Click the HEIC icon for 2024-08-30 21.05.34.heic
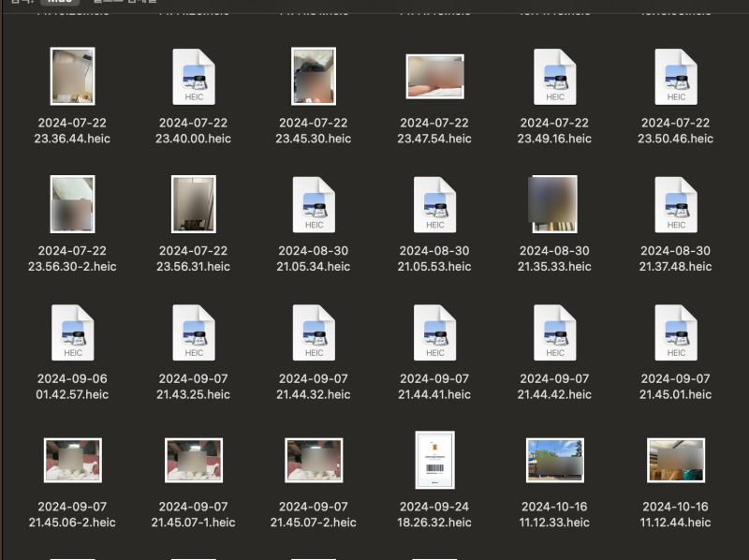This screenshot has height=560, width=749. click(314, 204)
